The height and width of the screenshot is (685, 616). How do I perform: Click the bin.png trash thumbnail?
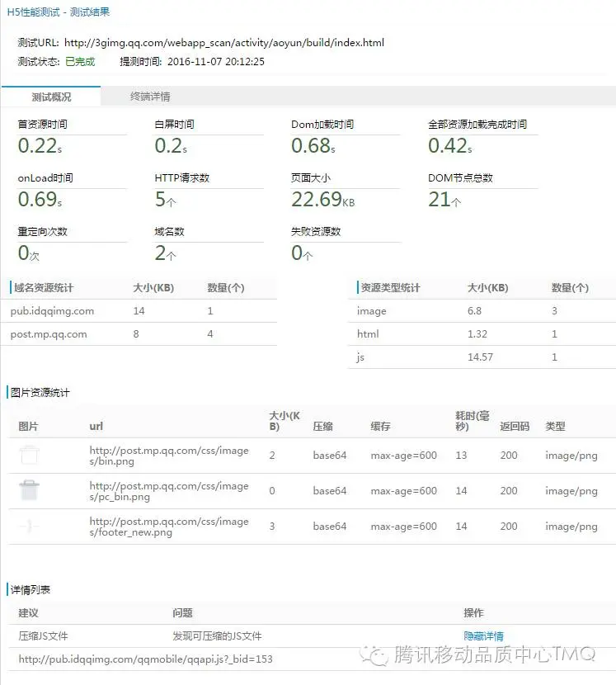pyautogui.click(x=29, y=455)
